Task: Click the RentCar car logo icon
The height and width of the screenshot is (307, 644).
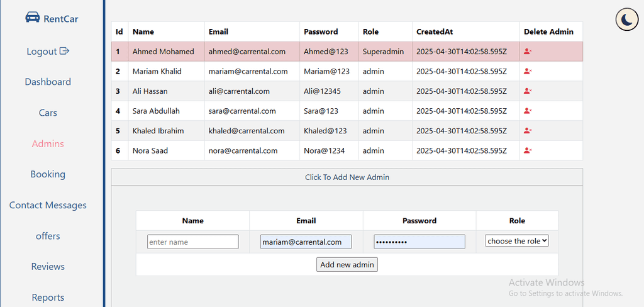Action: 33,17
